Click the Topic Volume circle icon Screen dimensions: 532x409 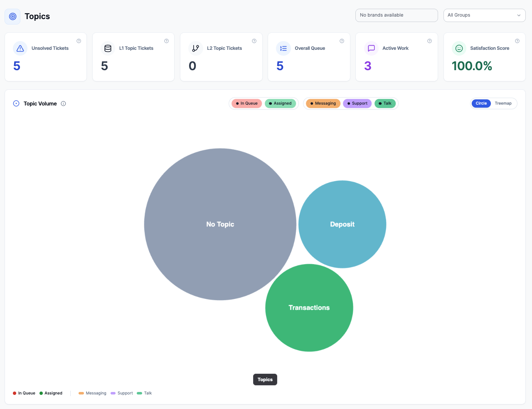coord(16,104)
